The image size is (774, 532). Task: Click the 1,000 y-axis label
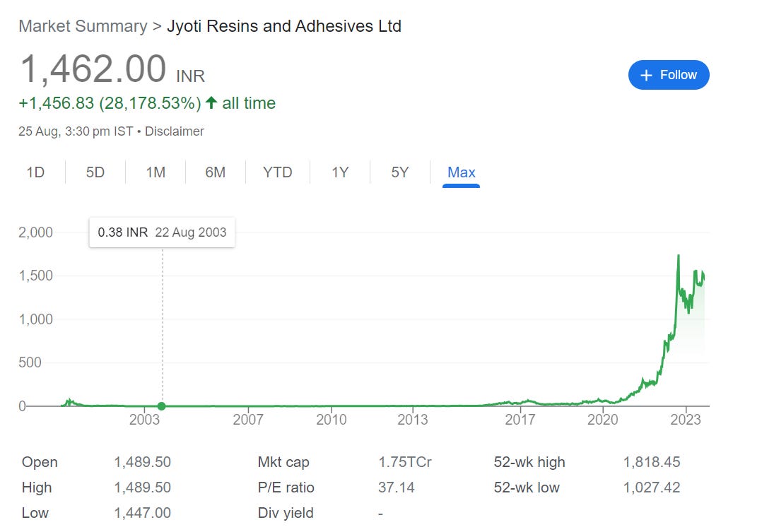coord(35,319)
